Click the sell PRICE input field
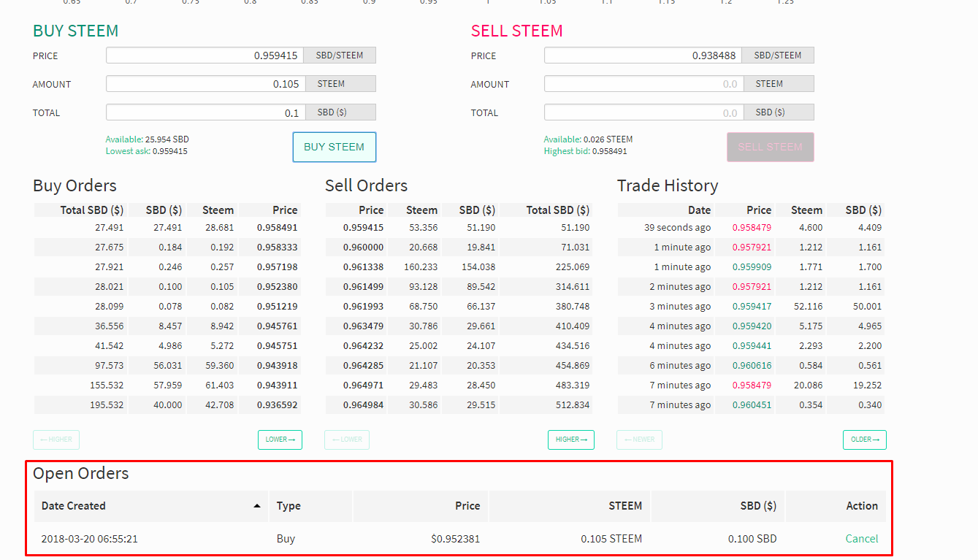The image size is (978, 560). 643,55
